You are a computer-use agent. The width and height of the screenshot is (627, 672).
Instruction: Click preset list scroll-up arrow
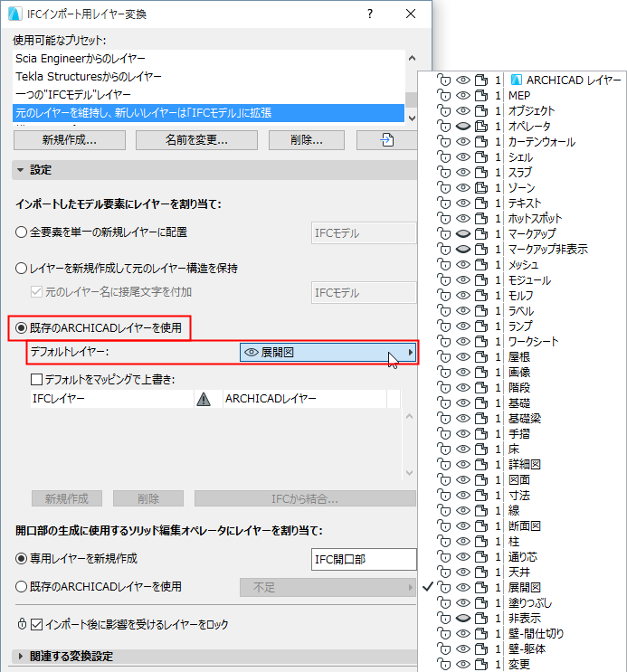coord(412,58)
